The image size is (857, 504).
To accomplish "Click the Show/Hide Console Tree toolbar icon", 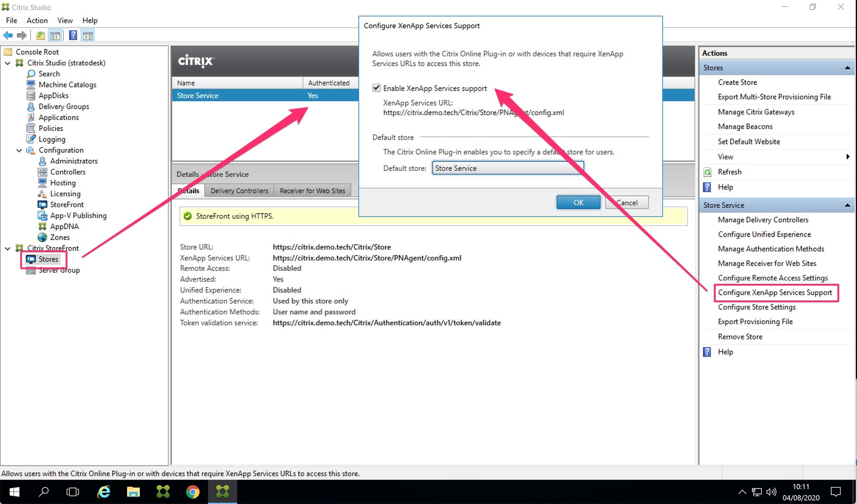I will [55, 35].
